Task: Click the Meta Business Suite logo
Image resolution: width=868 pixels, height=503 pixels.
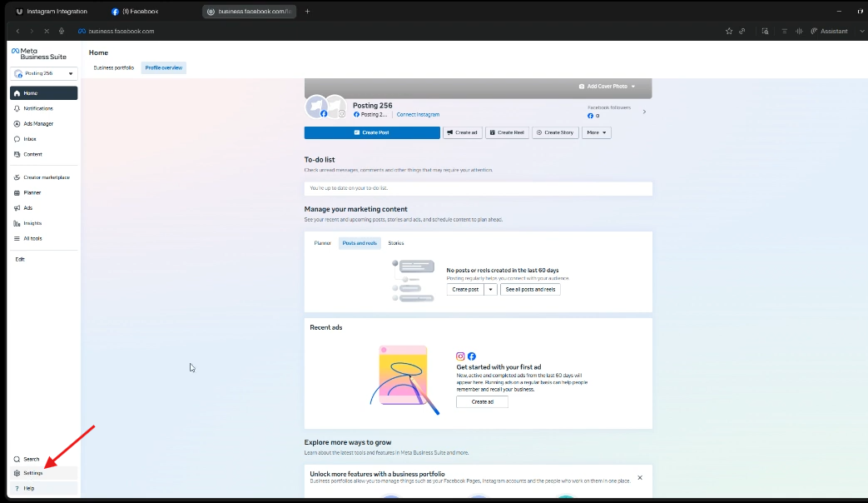Action: coord(39,54)
